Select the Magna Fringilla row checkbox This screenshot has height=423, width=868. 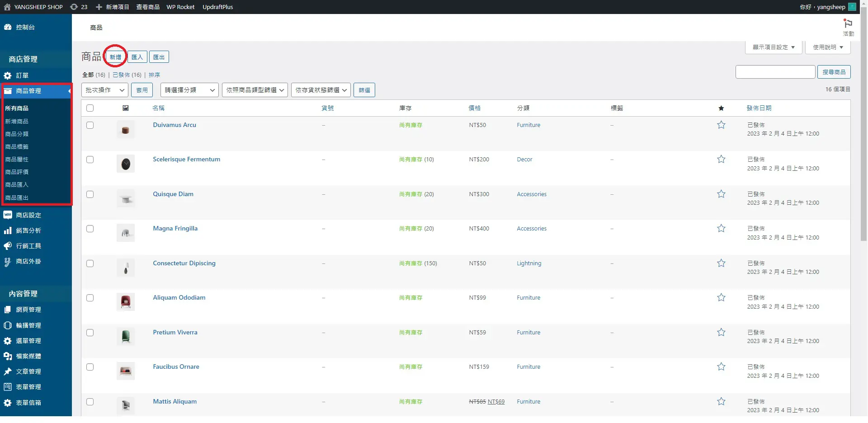coord(90,229)
